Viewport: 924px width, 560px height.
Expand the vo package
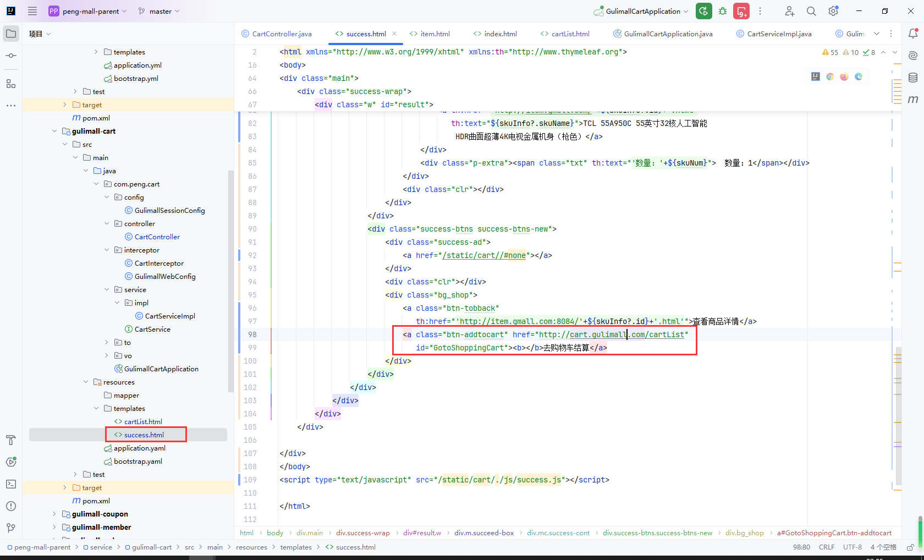point(107,355)
